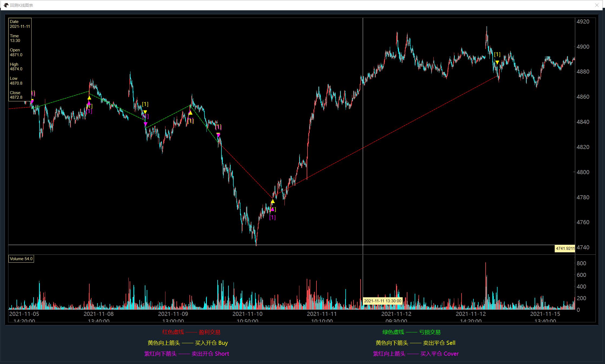Click the magenta Short arrow at the 4830 level

click(x=218, y=135)
